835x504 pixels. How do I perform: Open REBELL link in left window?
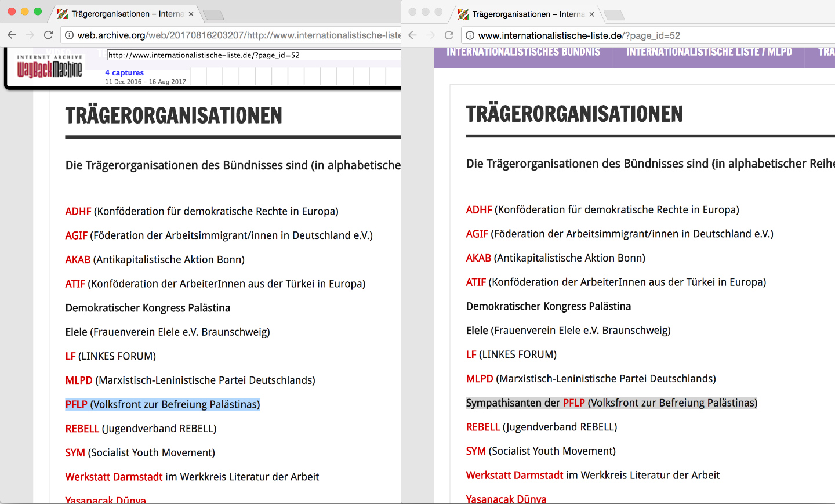point(82,429)
